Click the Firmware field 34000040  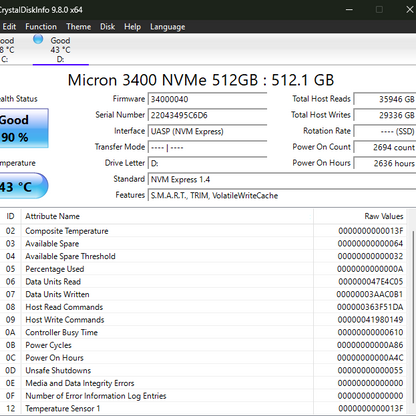click(207, 99)
